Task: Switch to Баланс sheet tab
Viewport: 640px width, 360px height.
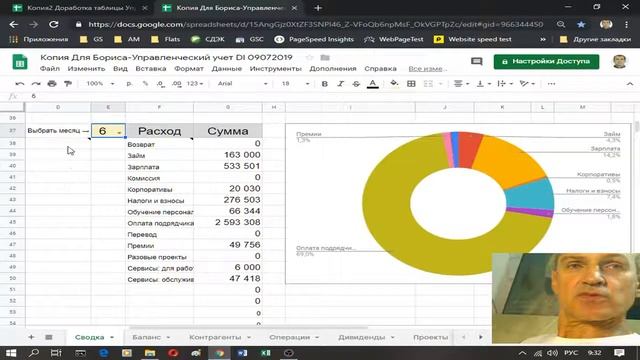Action: point(147,337)
